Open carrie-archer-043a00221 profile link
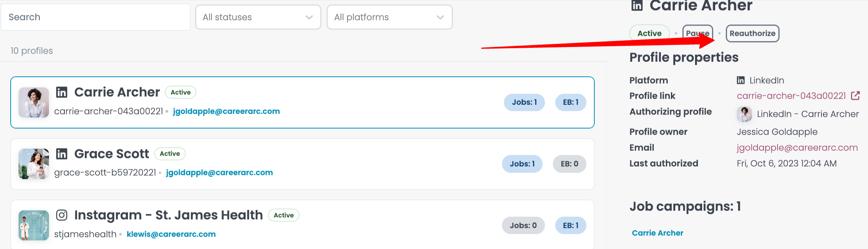 791,96
